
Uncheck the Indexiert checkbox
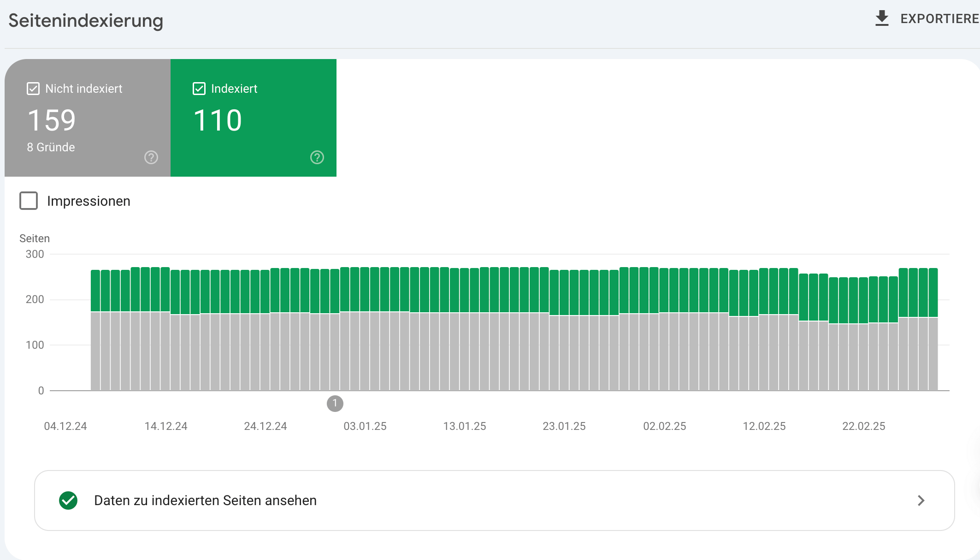coord(199,89)
